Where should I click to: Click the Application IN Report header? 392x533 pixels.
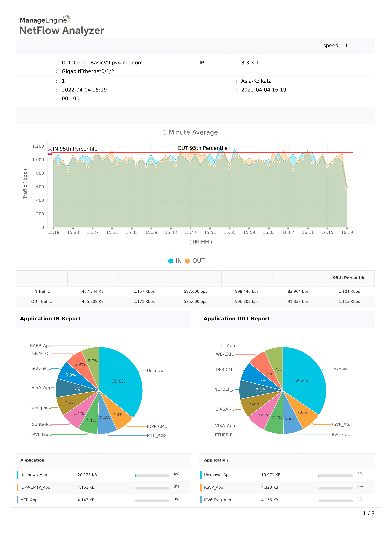(50, 319)
